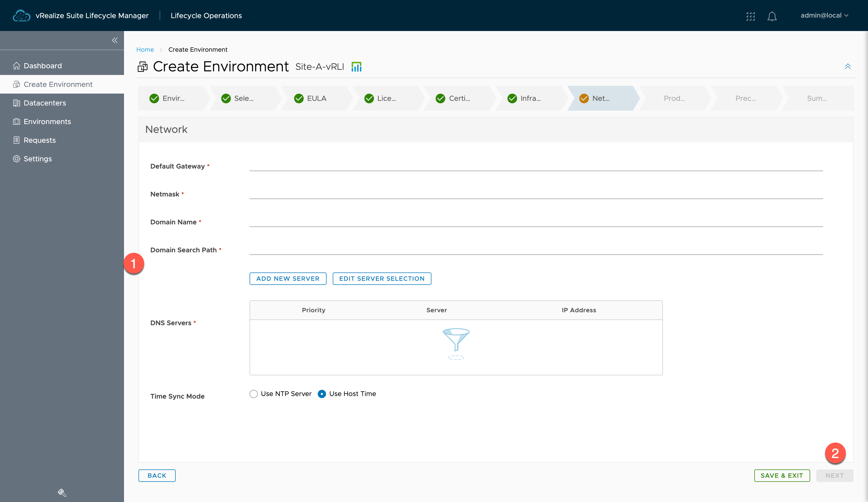The width and height of the screenshot is (868, 502).
Task: Click the Default Gateway input field
Action: pyautogui.click(x=536, y=165)
